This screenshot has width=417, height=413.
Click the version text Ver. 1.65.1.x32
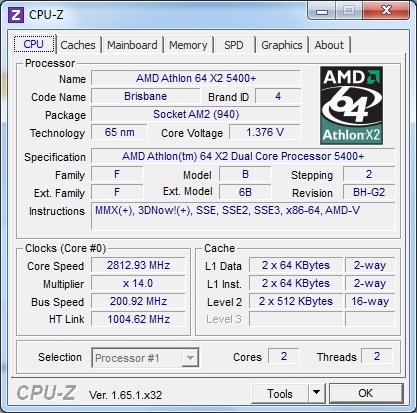coord(125,395)
